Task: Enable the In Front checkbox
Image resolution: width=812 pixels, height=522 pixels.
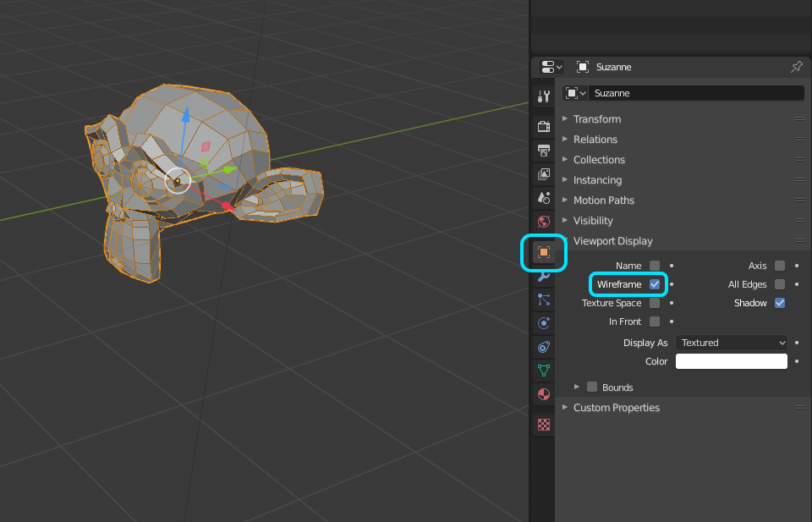Action: pyautogui.click(x=655, y=321)
